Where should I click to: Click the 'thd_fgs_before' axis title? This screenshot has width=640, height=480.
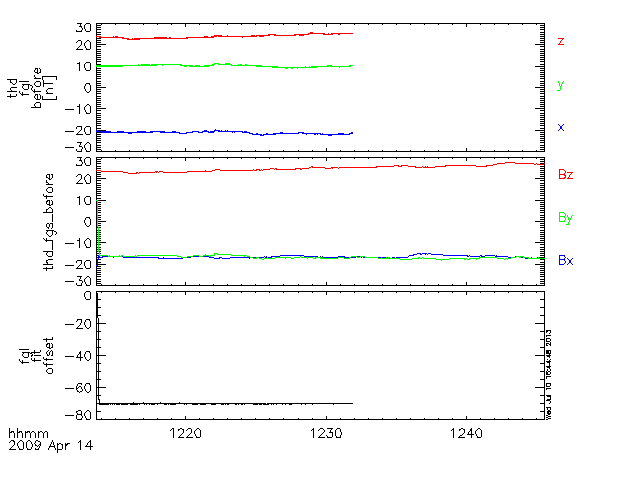pos(49,222)
